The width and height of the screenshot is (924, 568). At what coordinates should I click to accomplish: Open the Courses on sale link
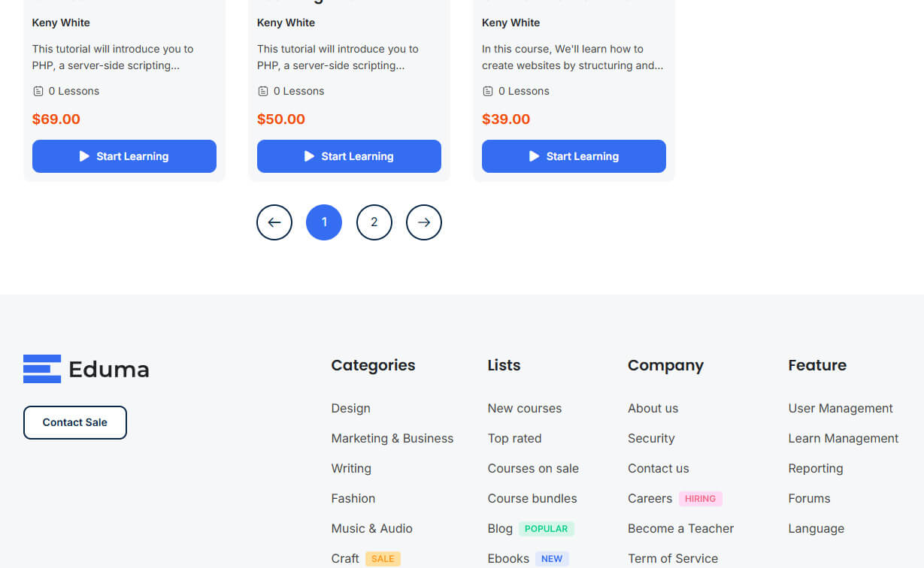point(533,469)
